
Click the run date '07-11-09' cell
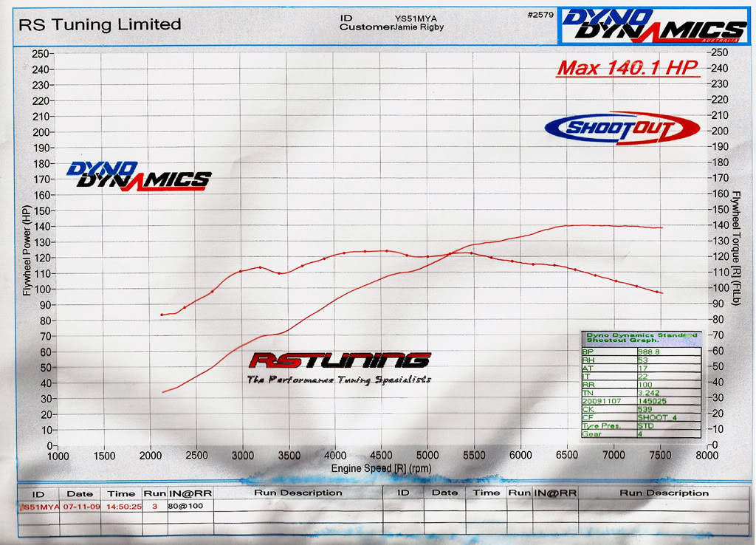(x=81, y=507)
